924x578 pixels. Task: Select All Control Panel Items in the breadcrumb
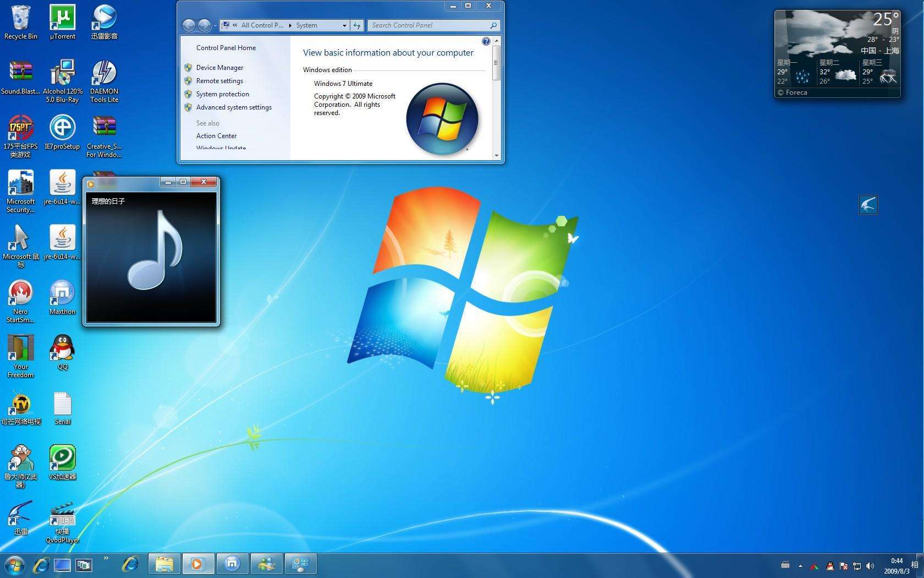point(262,25)
